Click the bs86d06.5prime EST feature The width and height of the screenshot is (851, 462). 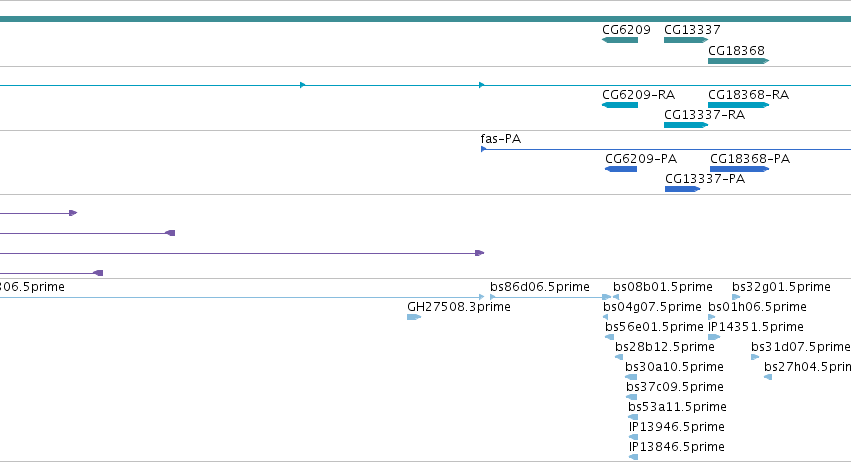coord(550,297)
